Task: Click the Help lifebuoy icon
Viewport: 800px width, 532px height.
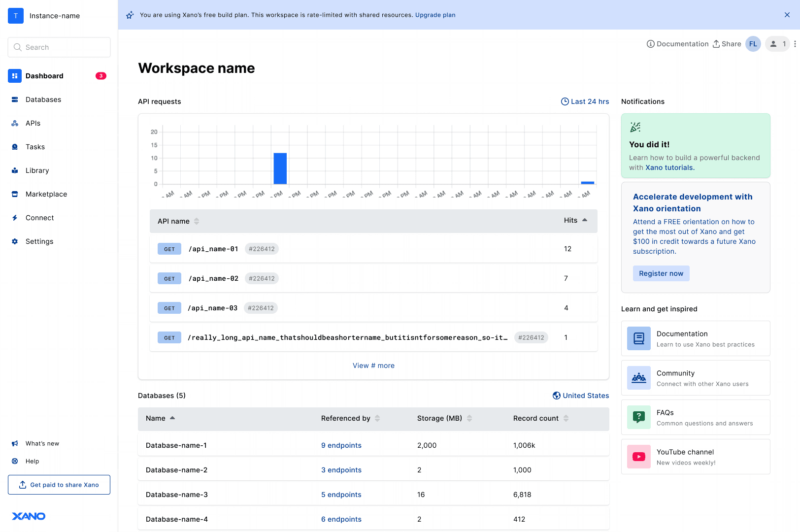Action: (x=15, y=461)
